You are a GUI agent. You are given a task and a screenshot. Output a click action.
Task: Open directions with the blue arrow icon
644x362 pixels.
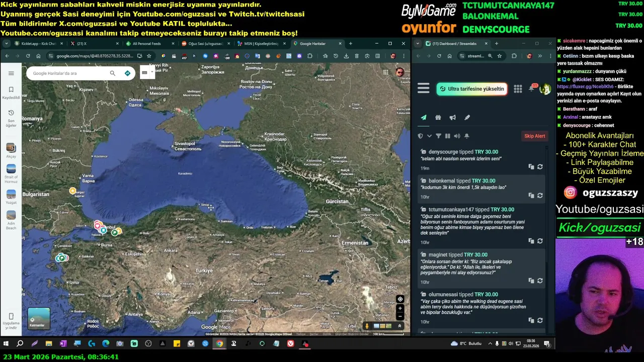tap(127, 73)
